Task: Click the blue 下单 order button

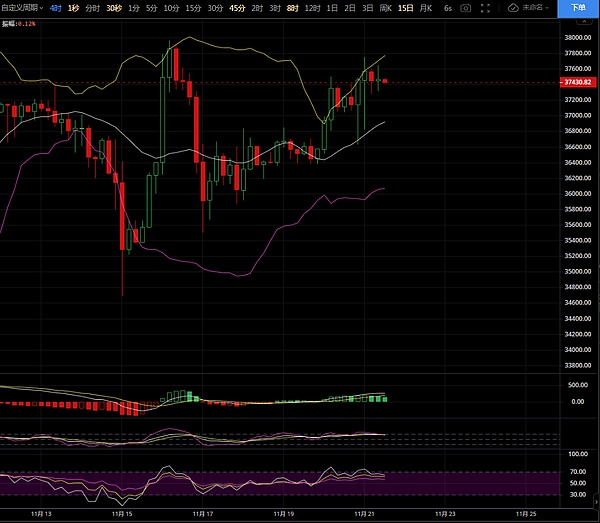Action: pyautogui.click(x=579, y=7)
